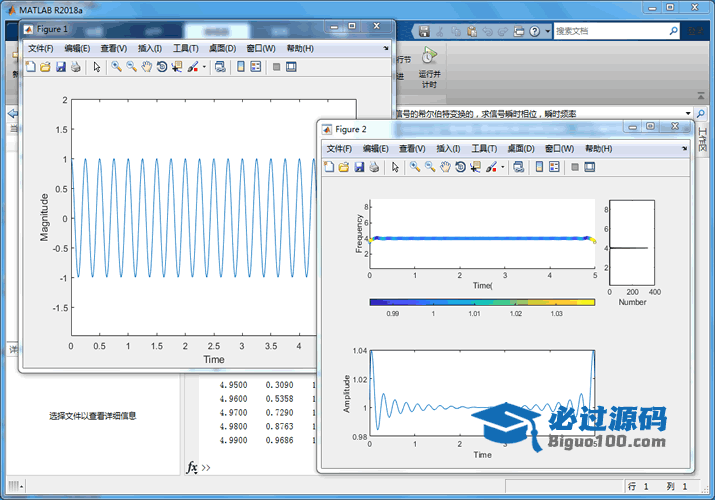Insert Colorbar icon in Figure 1 toolbar

coord(241,67)
